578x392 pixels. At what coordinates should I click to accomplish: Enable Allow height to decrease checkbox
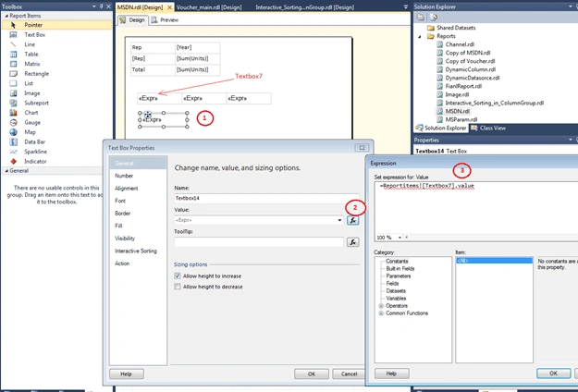[178, 287]
